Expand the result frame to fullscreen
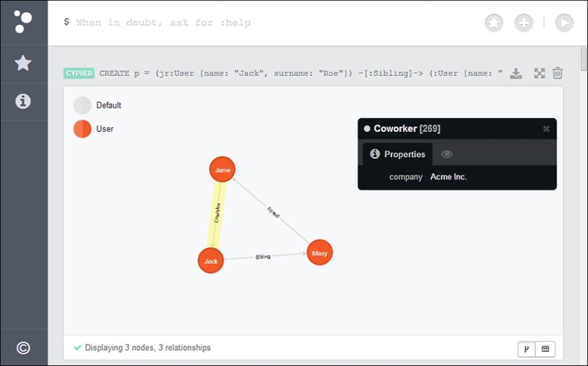Viewport: 588px width, 366px height. 539,74
